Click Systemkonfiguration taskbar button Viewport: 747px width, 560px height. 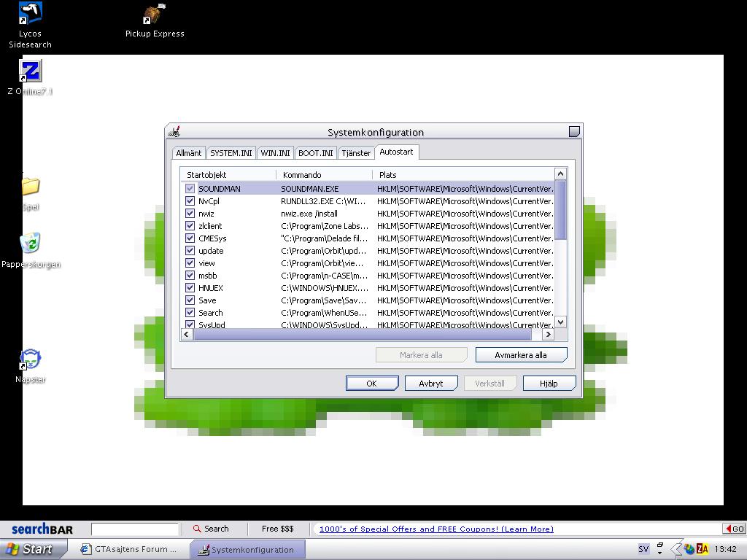point(247,549)
